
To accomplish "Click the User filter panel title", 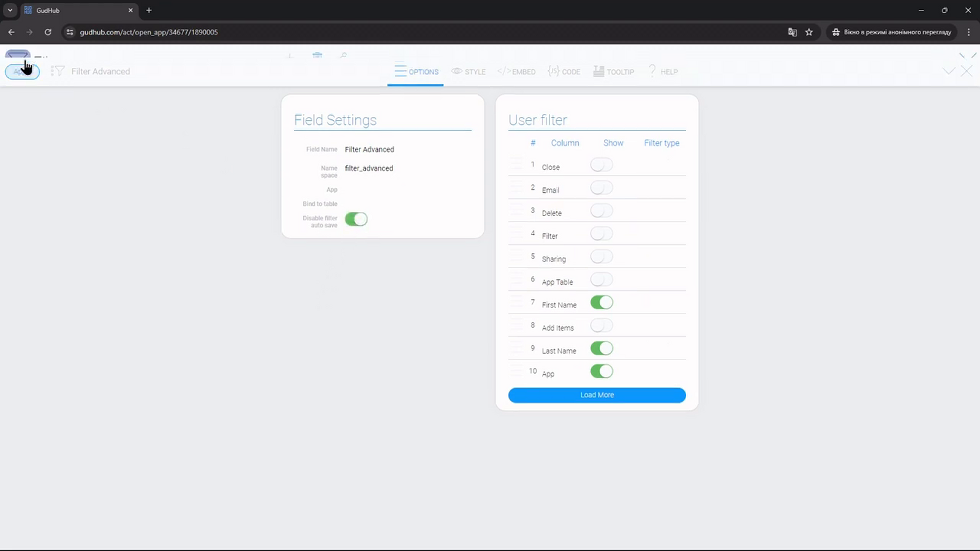I will 538,120.
